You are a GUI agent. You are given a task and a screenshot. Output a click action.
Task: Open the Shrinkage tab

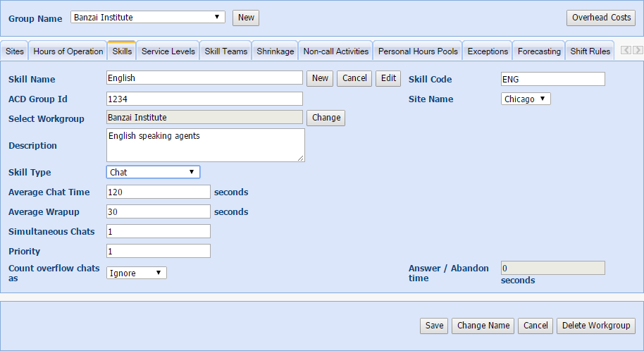tap(275, 51)
